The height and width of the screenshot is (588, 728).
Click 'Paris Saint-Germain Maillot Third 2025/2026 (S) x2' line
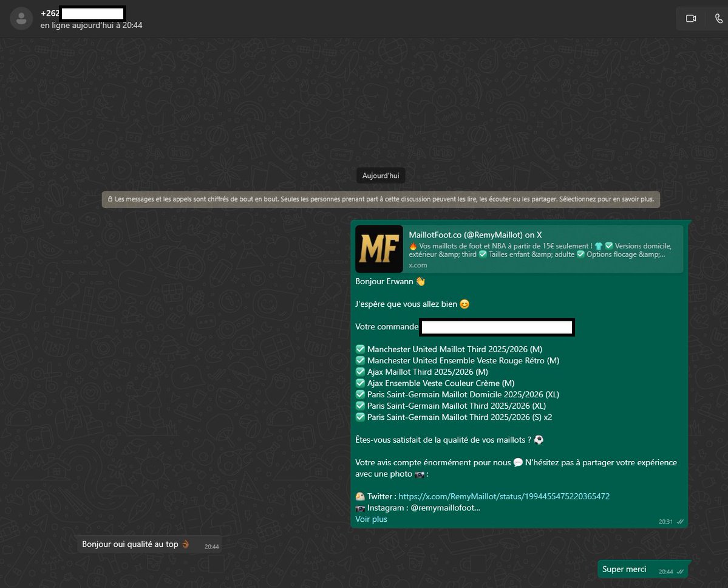click(454, 417)
